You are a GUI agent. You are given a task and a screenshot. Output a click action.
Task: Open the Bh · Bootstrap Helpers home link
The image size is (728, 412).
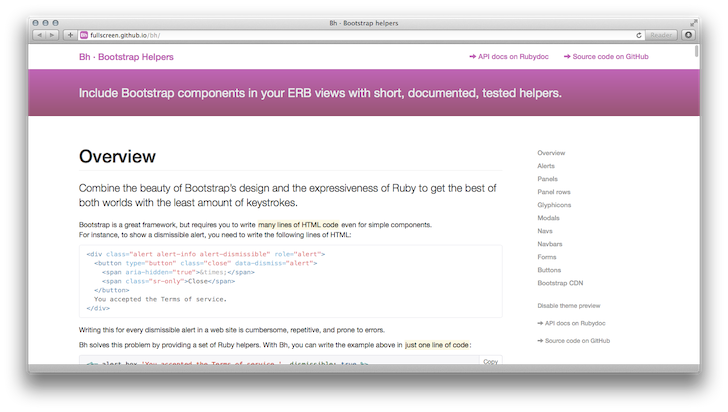click(126, 57)
